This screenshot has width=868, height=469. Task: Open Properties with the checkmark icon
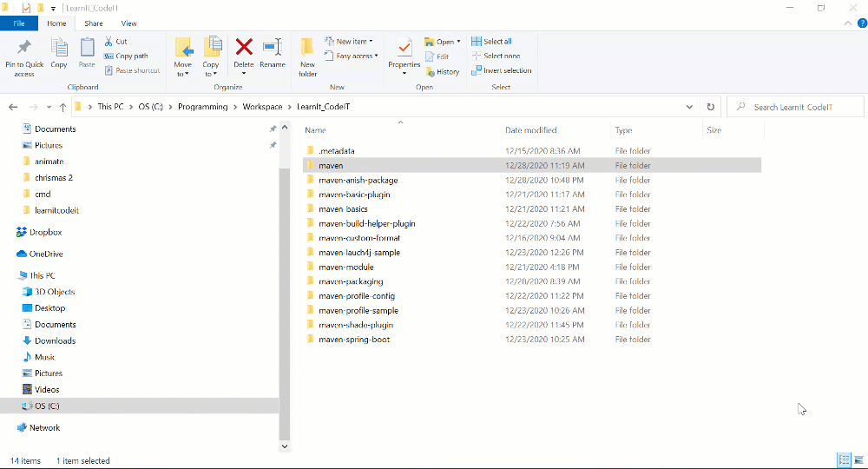coord(404,49)
